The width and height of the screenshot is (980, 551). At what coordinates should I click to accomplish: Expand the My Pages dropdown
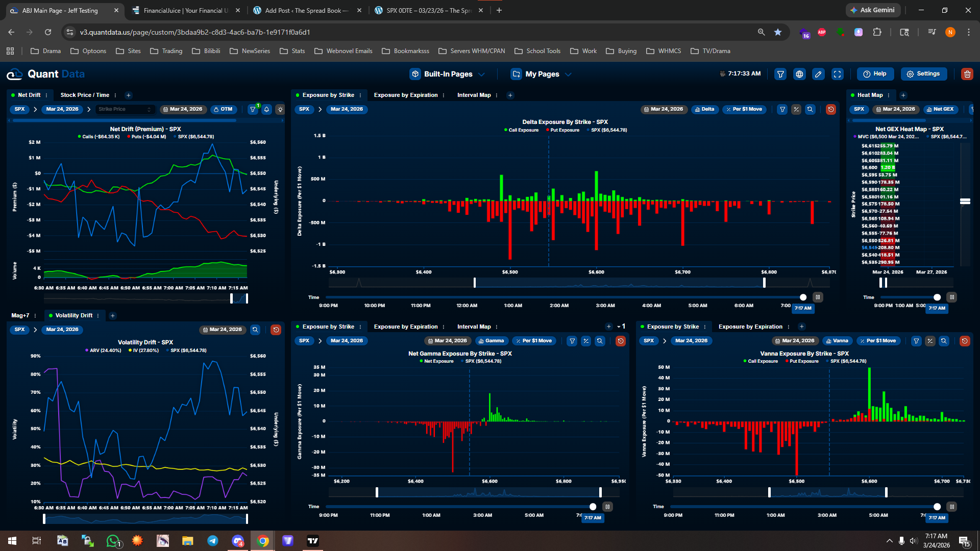click(x=541, y=74)
